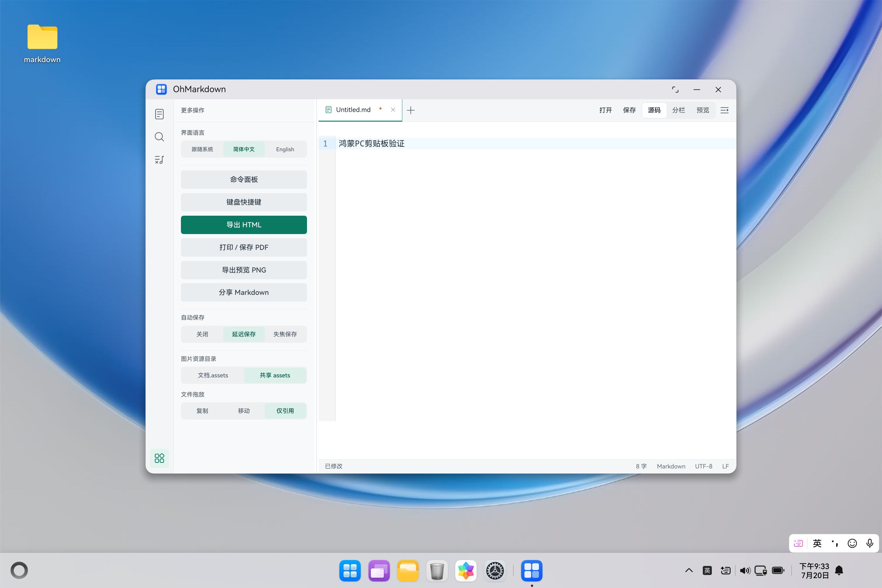Click the emoji icon in IME toolbar
Image resolution: width=882 pixels, height=588 pixels.
pyautogui.click(x=852, y=543)
